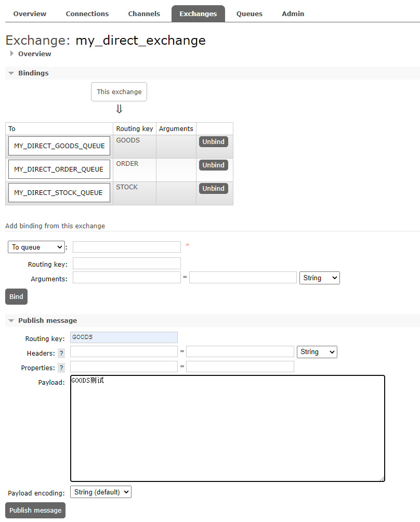
Task: Switch to the Connections tab
Action: (x=87, y=14)
